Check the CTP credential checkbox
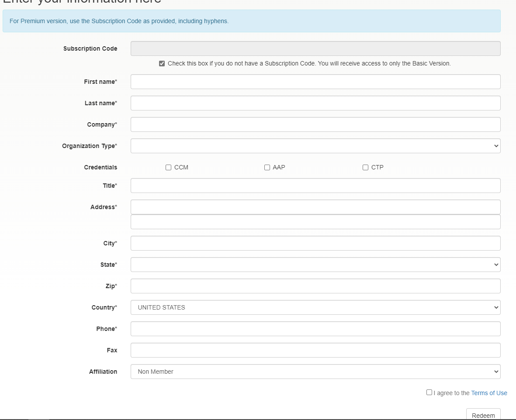Image resolution: width=516 pixels, height=420 pixels. (x=365, y=167)
